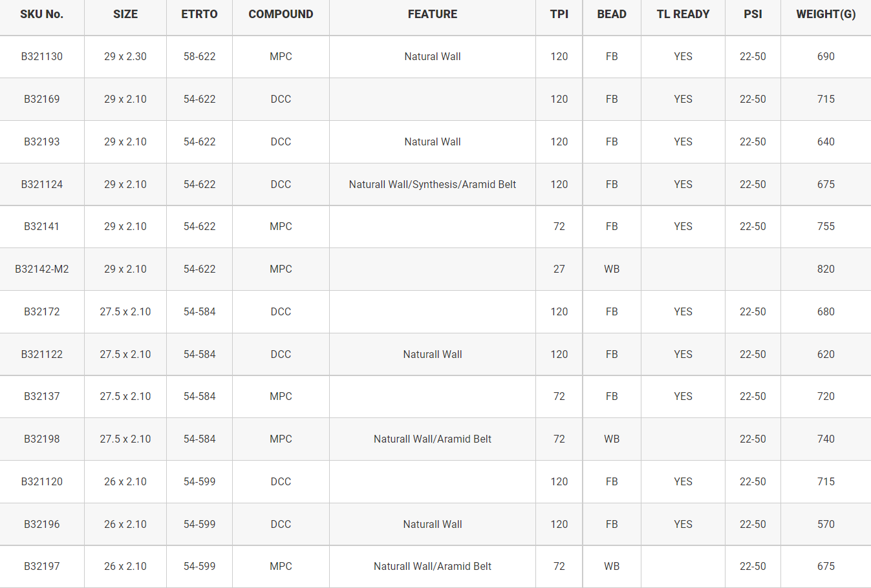Click the TL READY column header
This screenshot has height=588, width=871.
[683, 14]
